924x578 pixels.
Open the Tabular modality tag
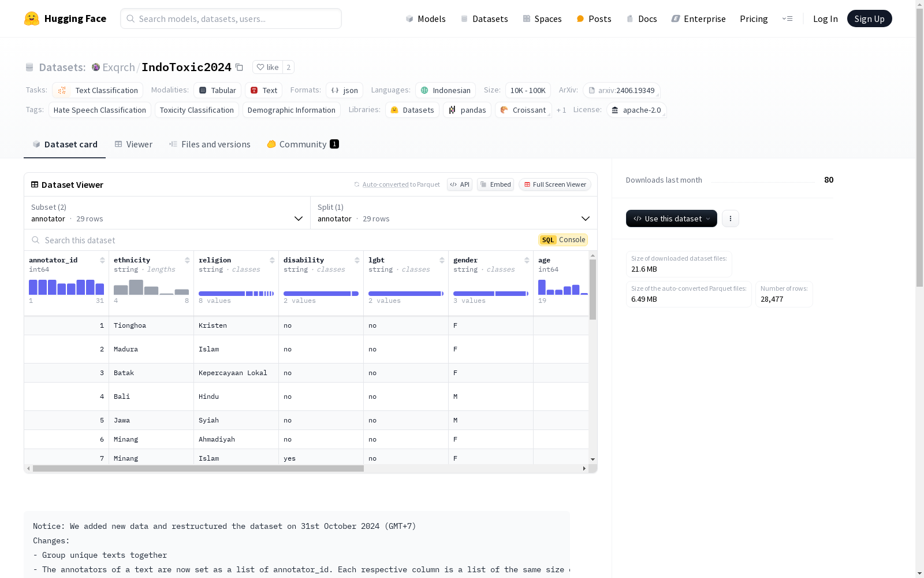[x=218, y=90]
